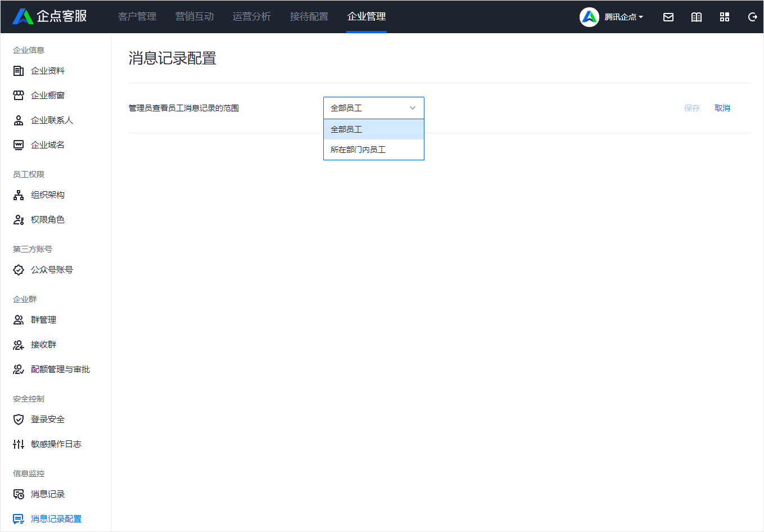Click the 企业群 section header

[x=25, y=299]
